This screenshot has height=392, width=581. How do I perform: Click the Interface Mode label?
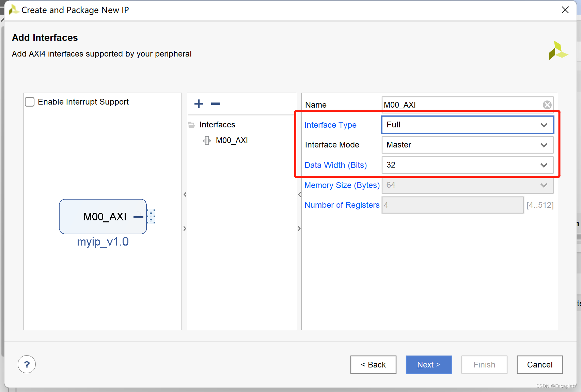(x=332, y=145)
